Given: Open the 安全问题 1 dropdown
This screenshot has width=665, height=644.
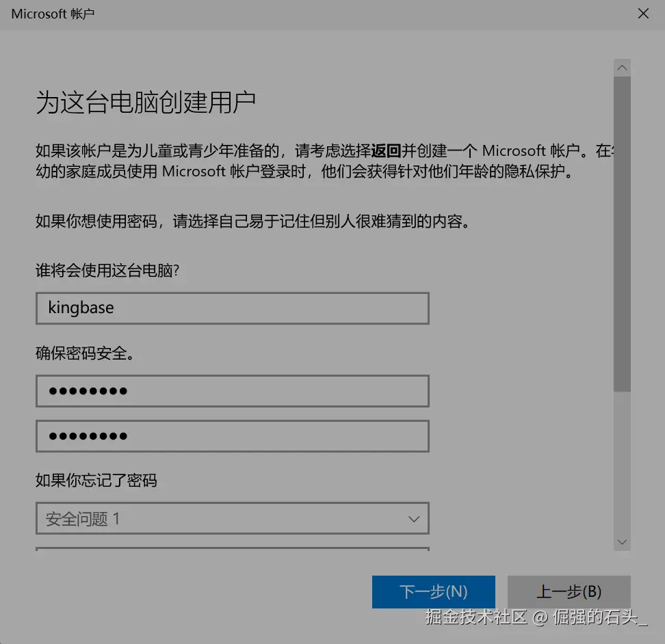Looking at the screenshot, I should pyautogui.click(x=233, y=518).
